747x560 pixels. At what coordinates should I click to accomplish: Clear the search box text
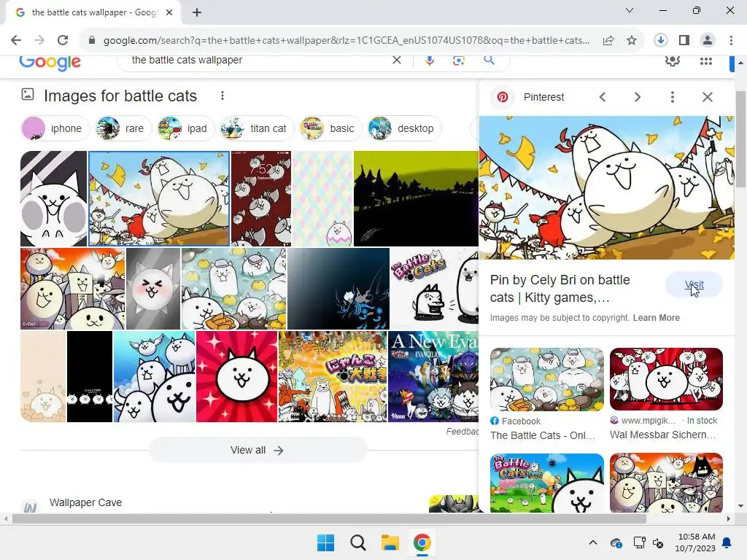click(x=396, y=60)
